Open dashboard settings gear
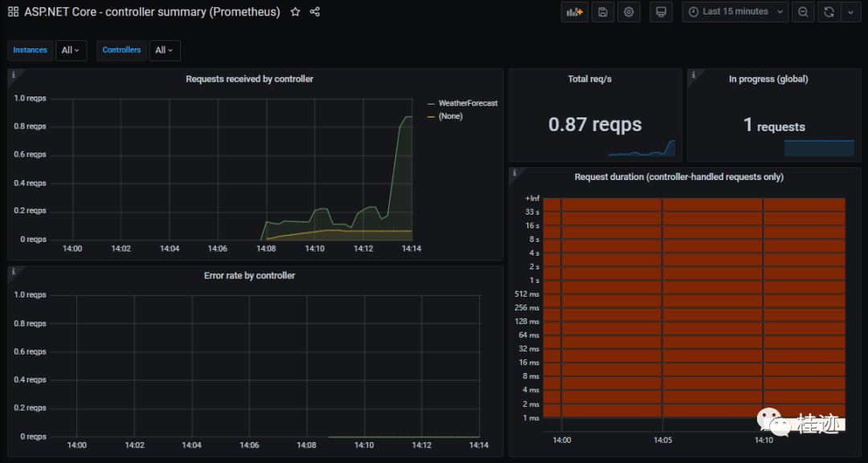 pos(628,11)
